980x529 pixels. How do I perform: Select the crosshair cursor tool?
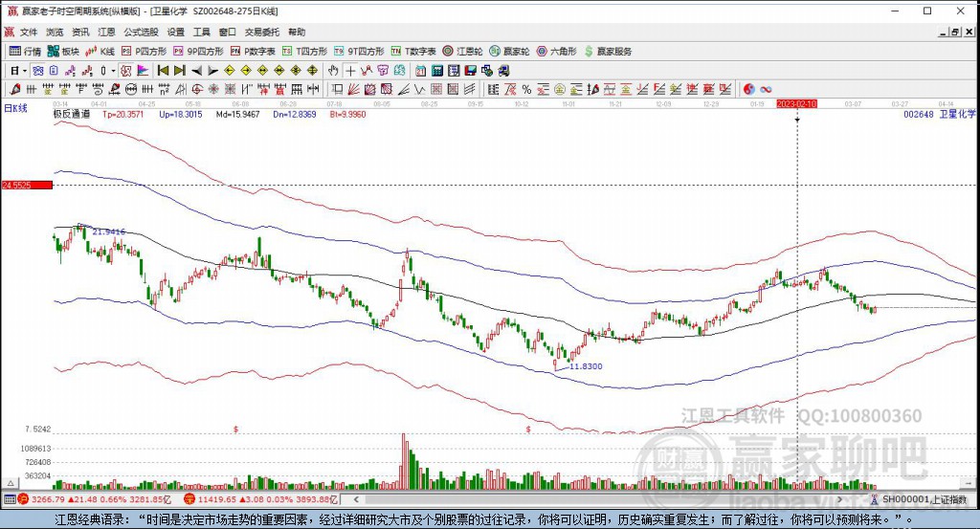click(x=350, y=70)
